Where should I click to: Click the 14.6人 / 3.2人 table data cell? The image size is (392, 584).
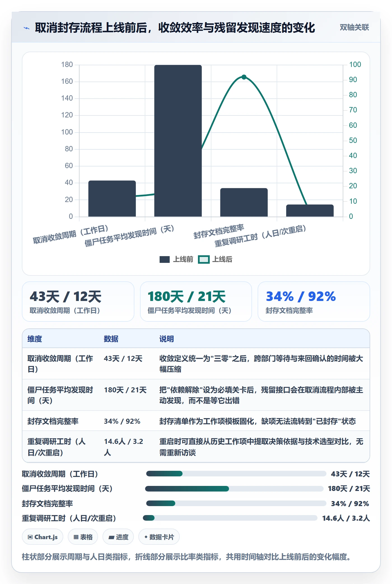123,447
